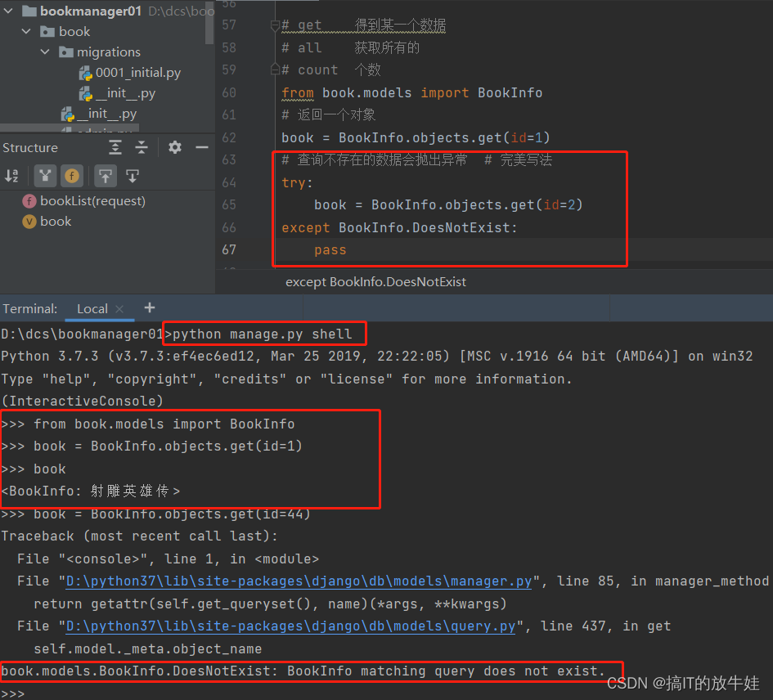Add a new terminal session
This screenshot has height=700, width=773.
[x=150, y=308]
